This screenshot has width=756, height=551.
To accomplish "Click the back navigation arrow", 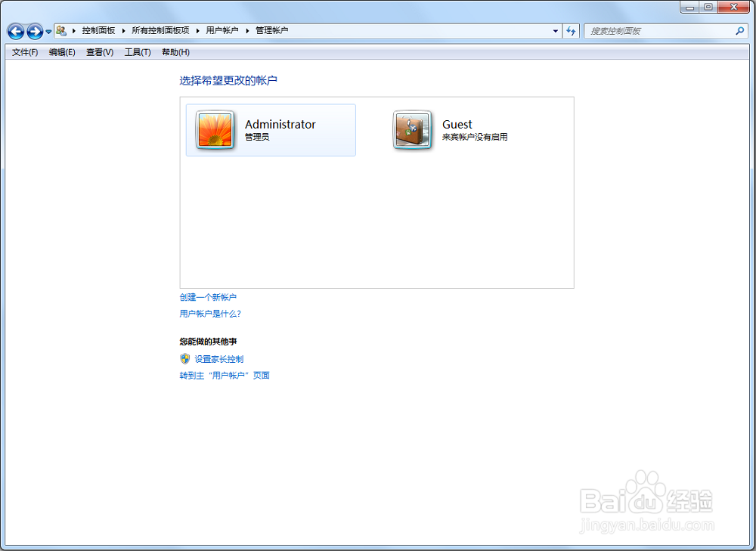I will (15, 31).
